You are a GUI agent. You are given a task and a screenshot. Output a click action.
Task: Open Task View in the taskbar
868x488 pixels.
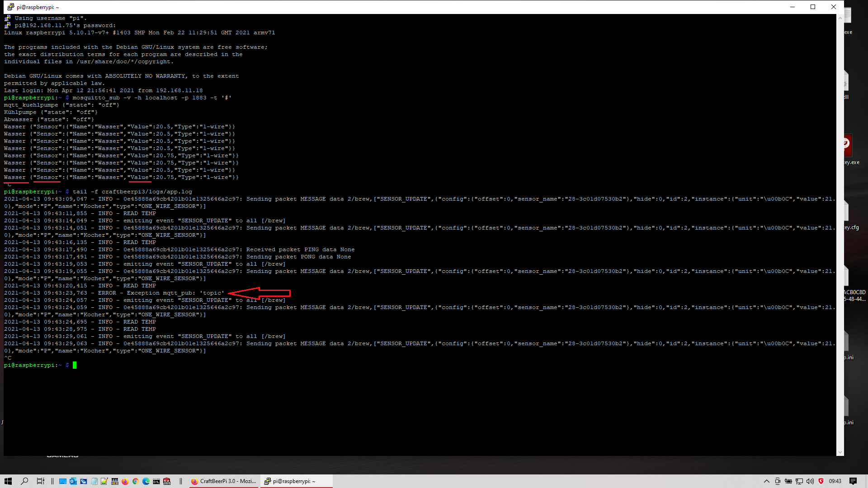click(x=41, y=481)
